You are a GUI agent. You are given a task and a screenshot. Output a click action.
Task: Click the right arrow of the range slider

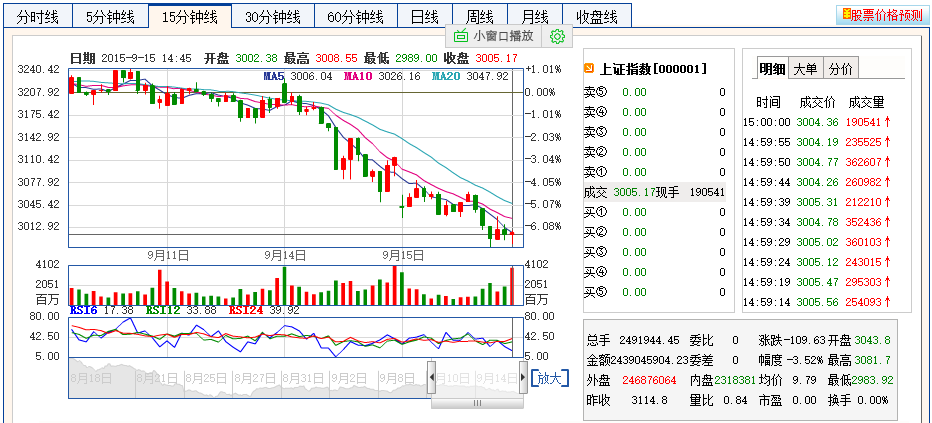click(523, 377)
